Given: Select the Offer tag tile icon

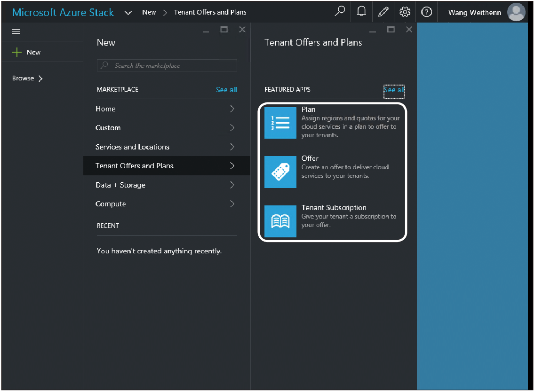Looking at the screenshot, I should pos(280,172).
